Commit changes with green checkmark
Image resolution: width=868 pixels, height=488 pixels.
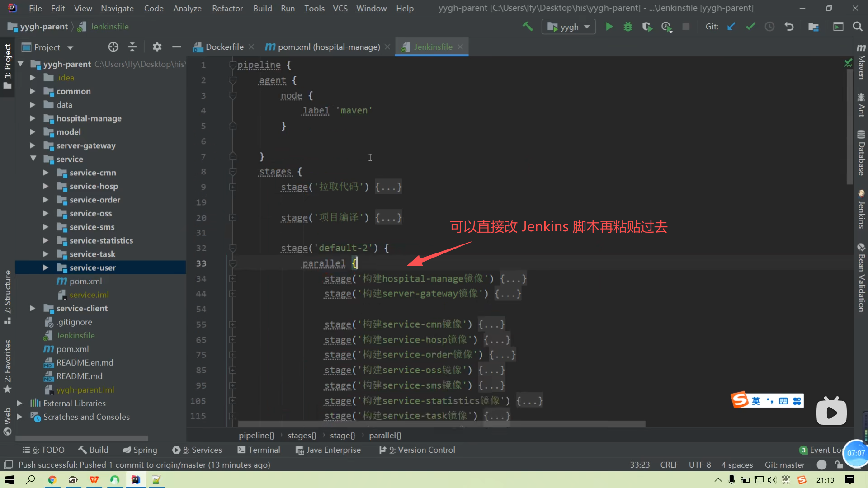click(750, 27)
